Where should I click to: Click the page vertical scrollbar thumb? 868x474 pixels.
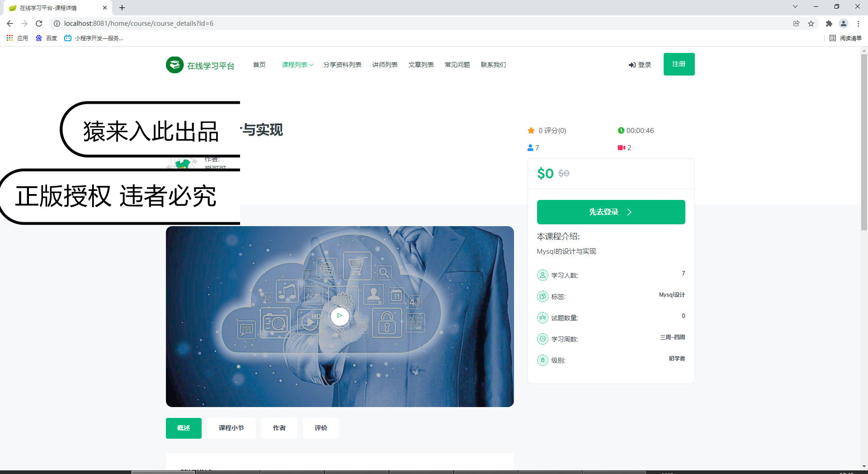[864, 142]
